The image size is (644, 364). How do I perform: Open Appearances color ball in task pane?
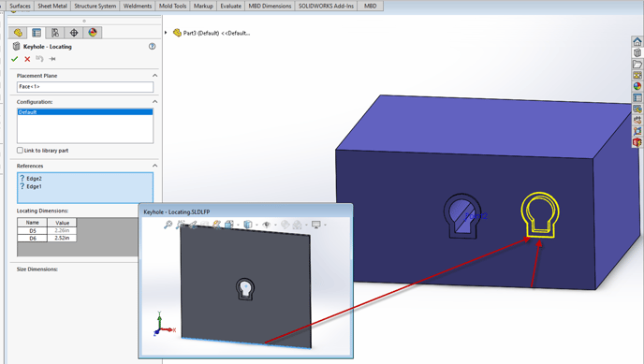(637, 86)
